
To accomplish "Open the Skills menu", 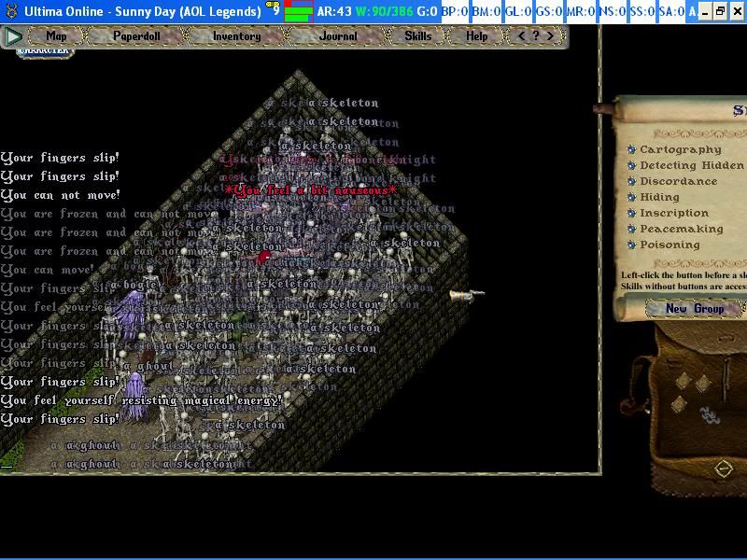I will click(x=417, y=36).
